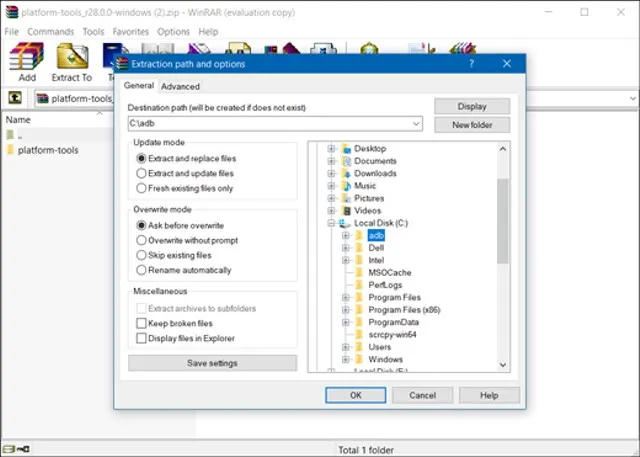Check 'Display files in Explorer' option
This screenshot has width=640, height=457.
pos(141,338)
